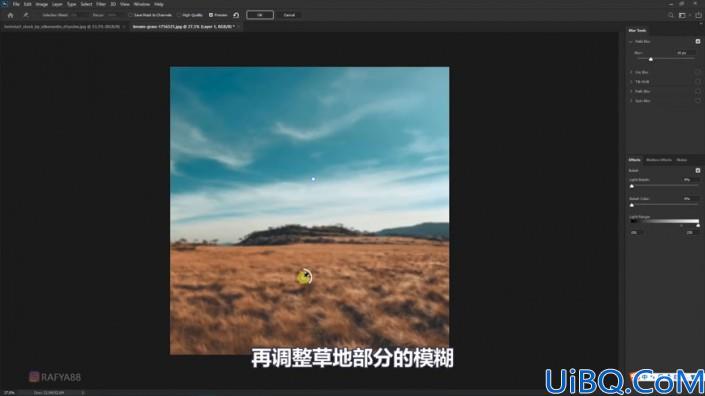Open the 3D menu
Screen dimensions: 705x396
click(x=113, y=4)
